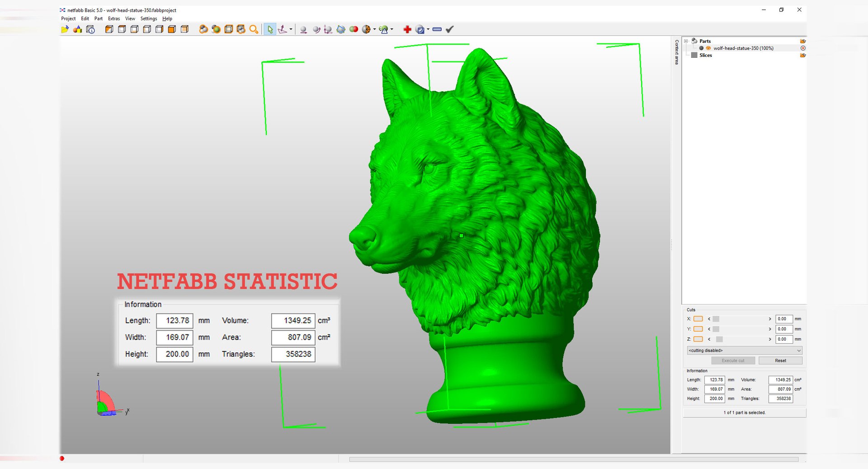The width and height of the screenshot is (868, 469).
Task: Activate the magnifier zoom selection tool
Action: point(254,29)
